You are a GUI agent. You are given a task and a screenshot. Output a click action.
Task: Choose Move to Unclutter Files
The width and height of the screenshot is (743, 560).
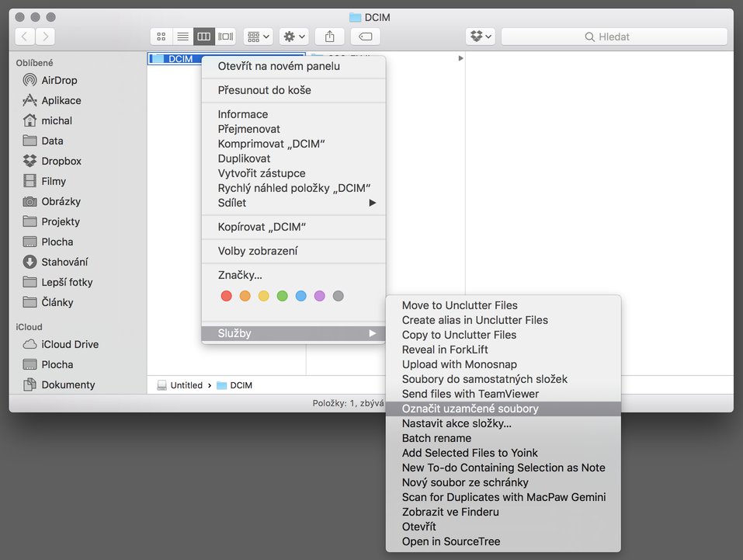pos(503,305)
